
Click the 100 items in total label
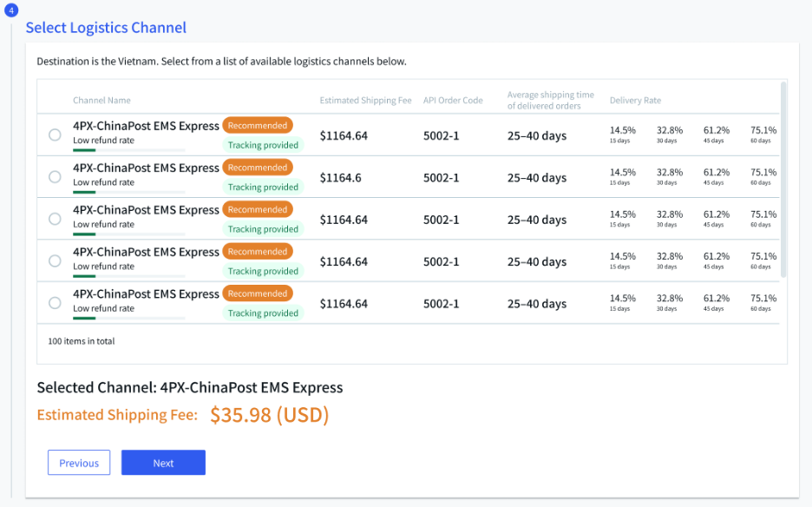tap(82, 341)
